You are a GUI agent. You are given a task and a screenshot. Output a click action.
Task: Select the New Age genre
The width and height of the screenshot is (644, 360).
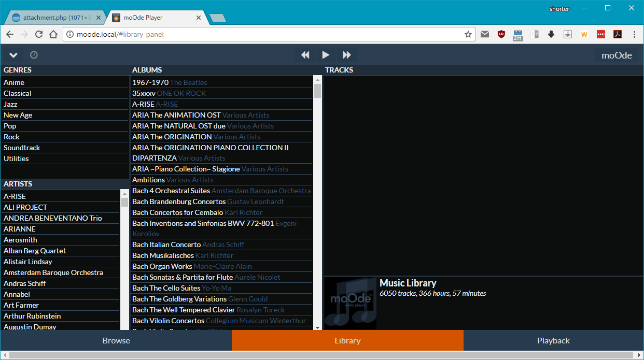[x=64, y=115]
